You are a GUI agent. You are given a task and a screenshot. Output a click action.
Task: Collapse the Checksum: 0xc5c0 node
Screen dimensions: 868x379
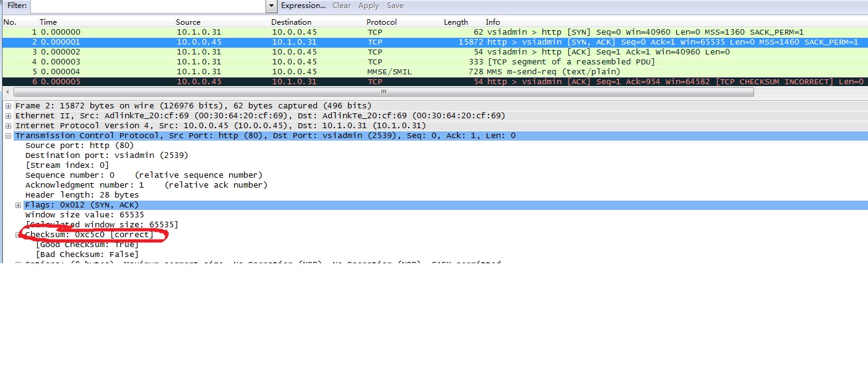coord(18,235)
